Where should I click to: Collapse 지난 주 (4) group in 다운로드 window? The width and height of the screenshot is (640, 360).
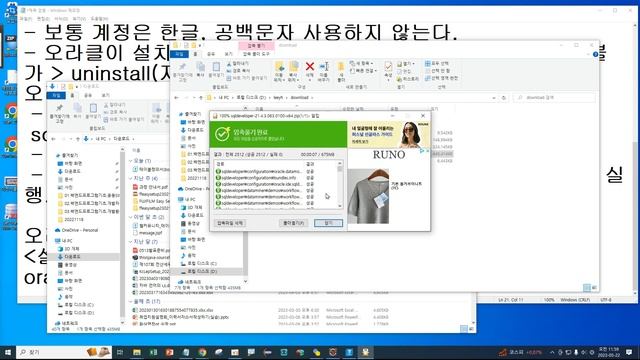(131, 178)
